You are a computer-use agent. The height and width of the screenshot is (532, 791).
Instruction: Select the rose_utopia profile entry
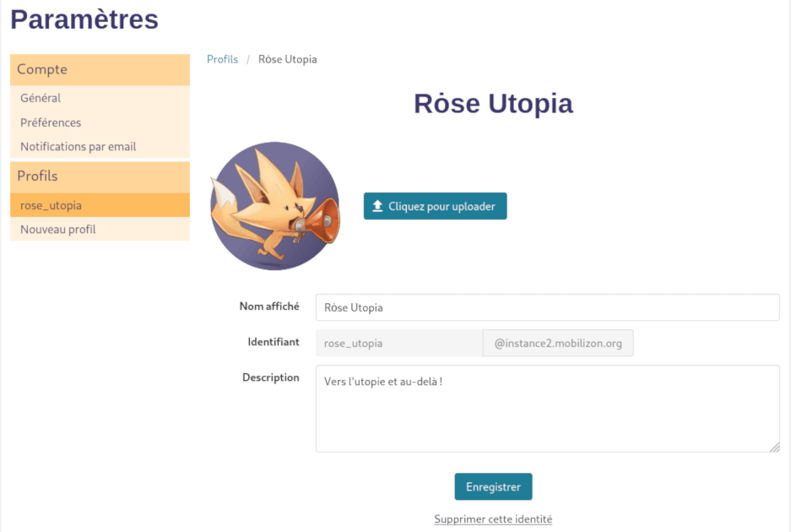point(51,205)
